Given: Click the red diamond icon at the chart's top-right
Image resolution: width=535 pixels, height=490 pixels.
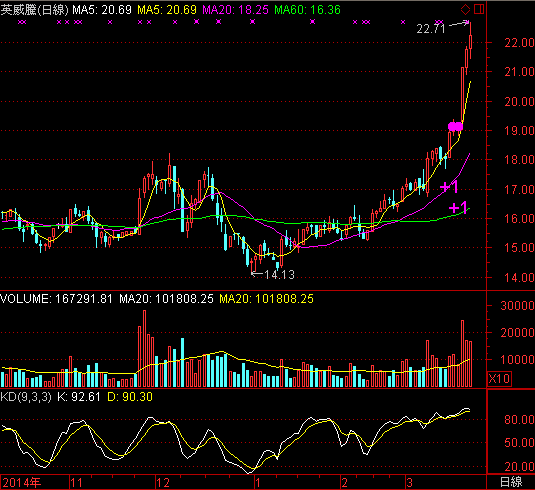Looking at the screenshot, I should tap(465, 9).
